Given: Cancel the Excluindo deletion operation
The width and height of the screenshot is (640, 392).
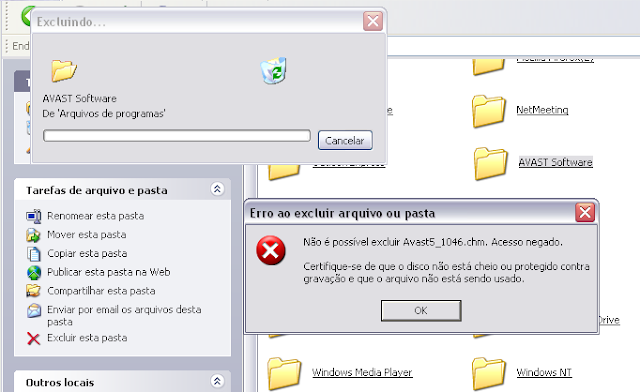Looking at the screenshot, I should (345, 140).
